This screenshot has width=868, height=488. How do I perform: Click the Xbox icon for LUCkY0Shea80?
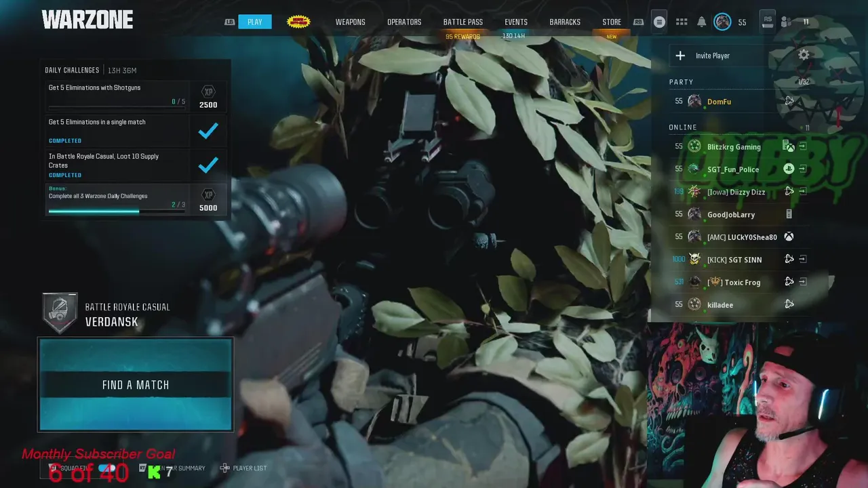pyautogui.click(x=789, y=237)
